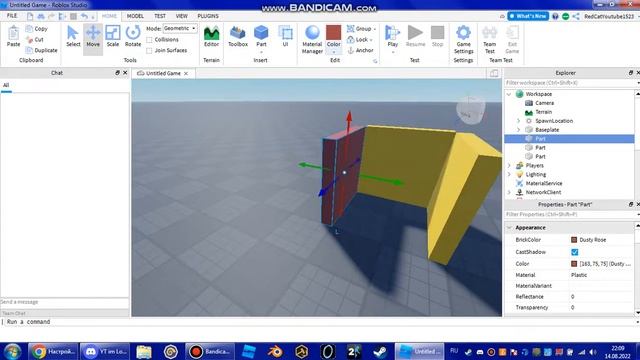Click the Color property swatch
This screenshot has height=360, width=640.
574,264
